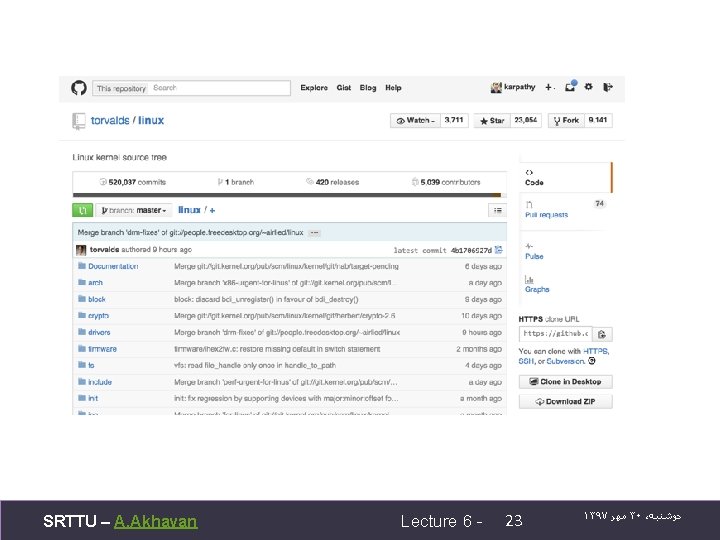Image resolution: width=720 pixels, height=540 pixels.
Task: View 420 releases
Action: tap(332, 182)
